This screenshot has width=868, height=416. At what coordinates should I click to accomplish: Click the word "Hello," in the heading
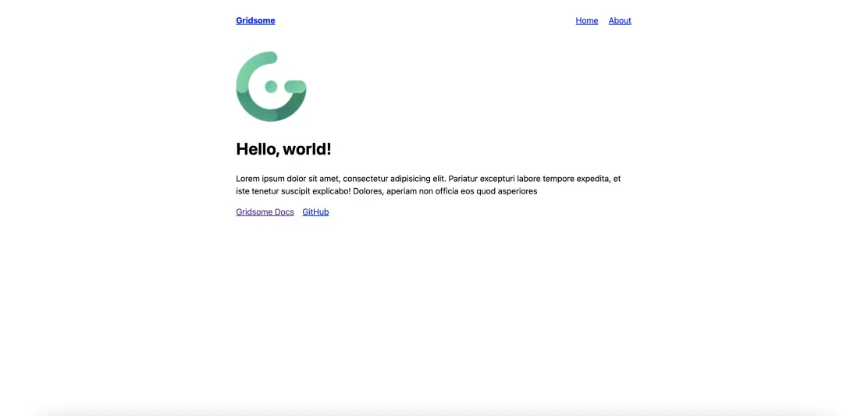point(258,149)
